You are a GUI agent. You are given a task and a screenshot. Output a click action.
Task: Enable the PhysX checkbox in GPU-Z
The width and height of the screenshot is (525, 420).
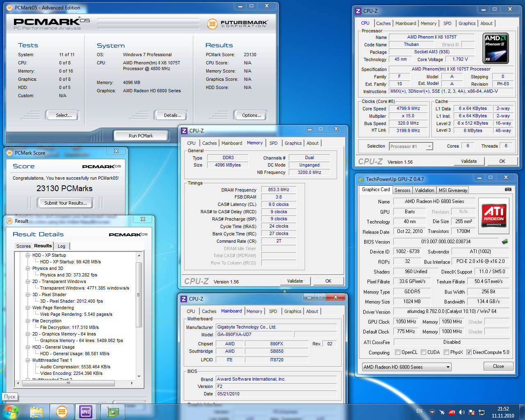[x=446, y=352]
